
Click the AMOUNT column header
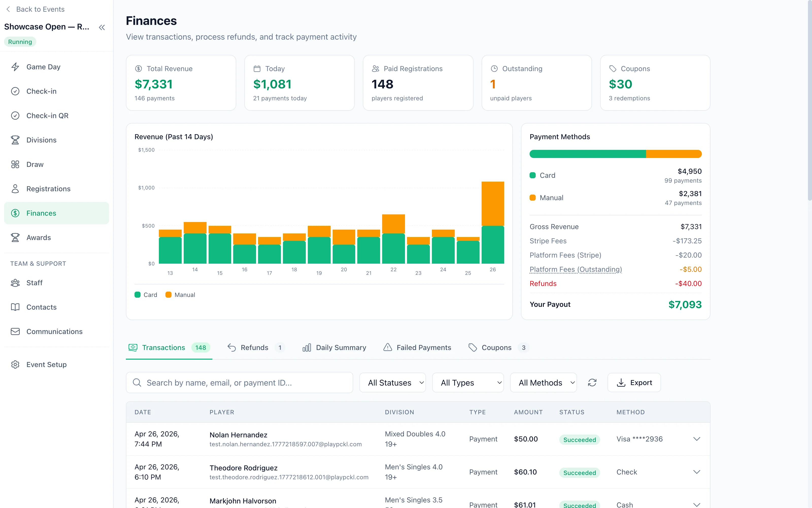529,412
